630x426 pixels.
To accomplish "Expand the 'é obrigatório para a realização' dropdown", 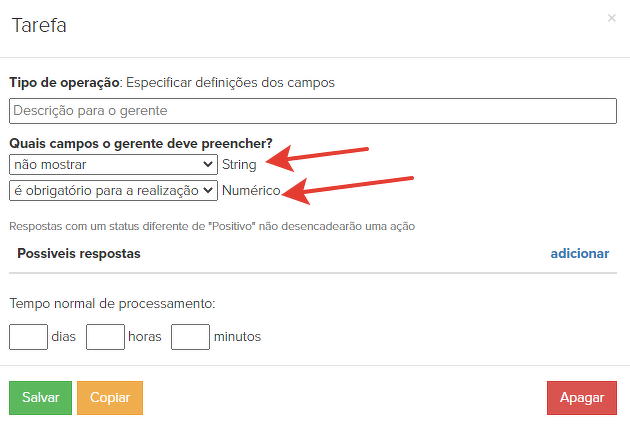I will 113,189.
